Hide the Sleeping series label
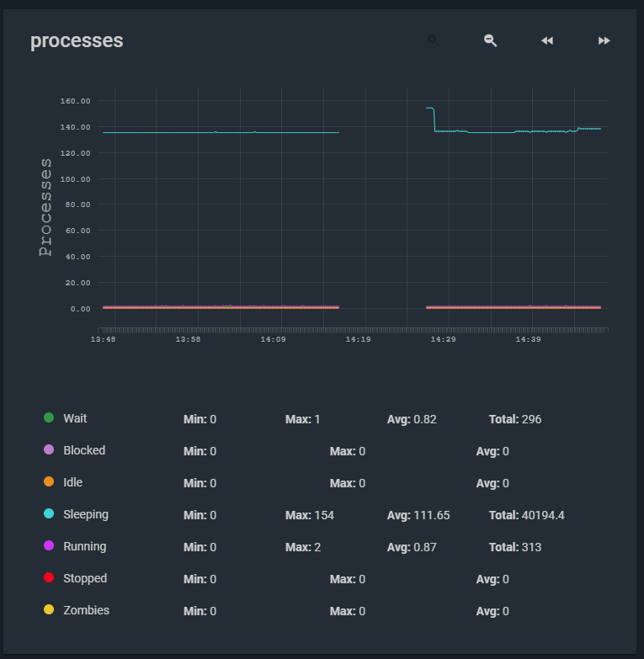This screenshot has width=644, height=659. (86, 514)
